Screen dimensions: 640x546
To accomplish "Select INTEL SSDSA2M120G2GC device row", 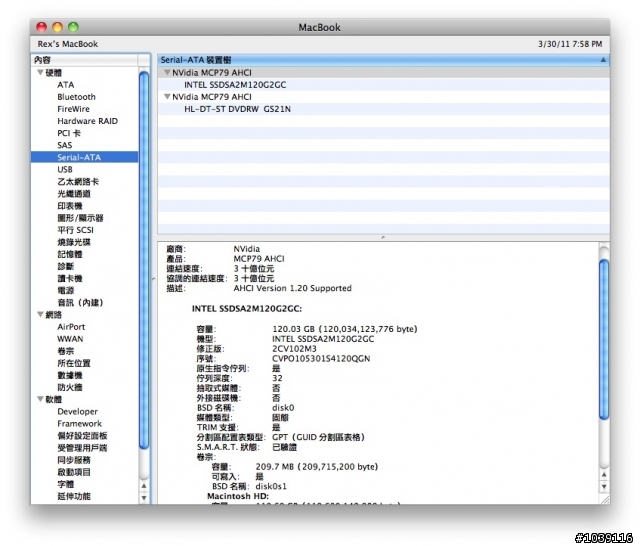I will click(384, 85).
